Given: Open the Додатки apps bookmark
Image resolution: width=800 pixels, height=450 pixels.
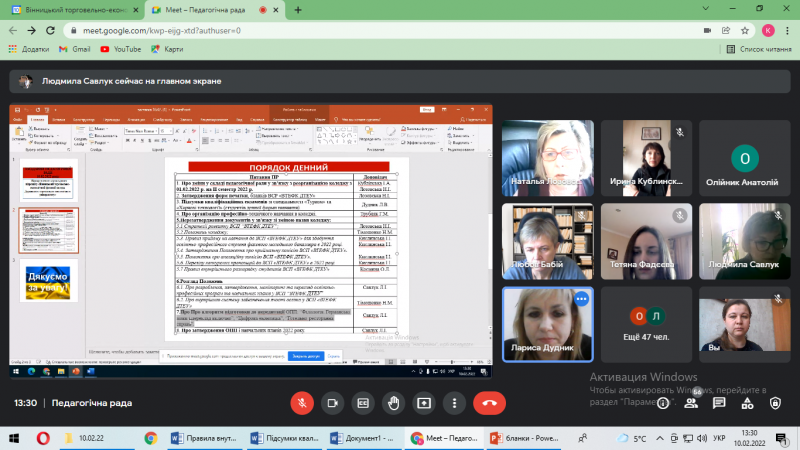Looking at the screenshot, I should pyautogui.click(x=29, y=49).
